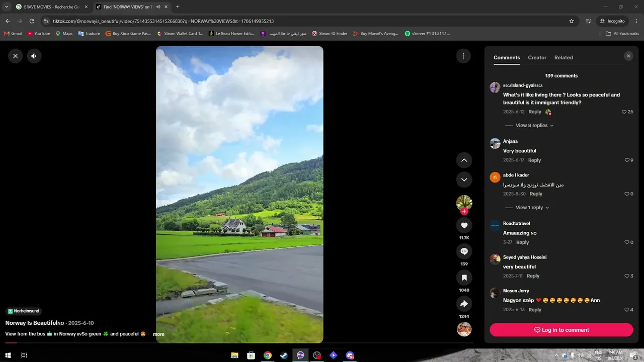Open the creator's profile avatar

464,203
